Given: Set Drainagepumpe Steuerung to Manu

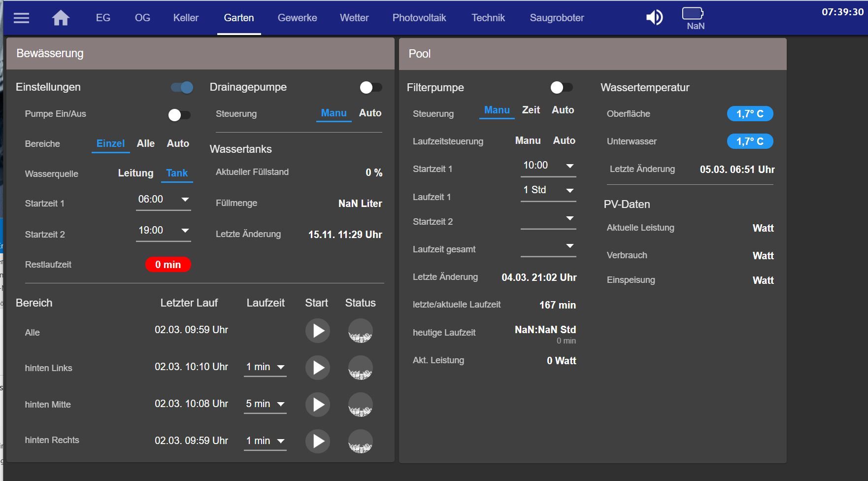Looking at the screenshot, I should (334, 113).
